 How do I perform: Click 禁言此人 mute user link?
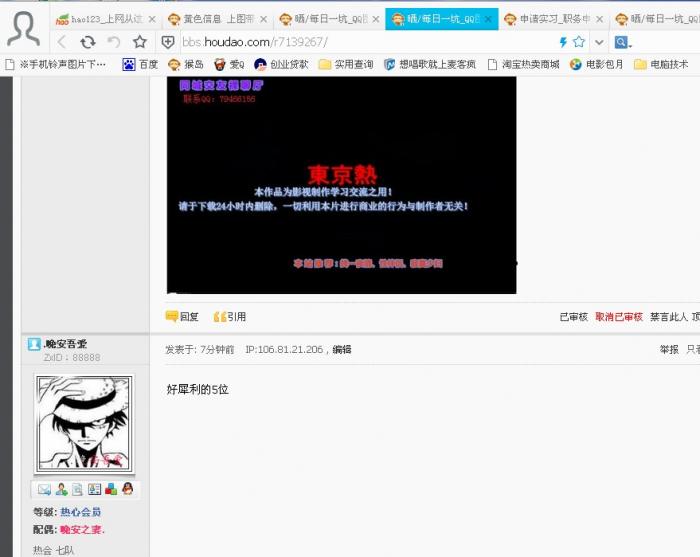click(668, 317)
